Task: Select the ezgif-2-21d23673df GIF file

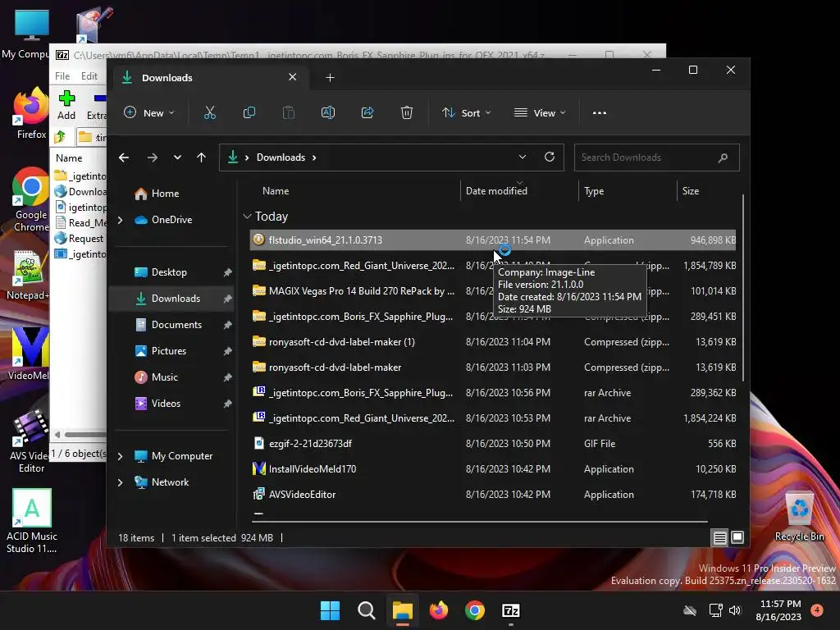Action: pos(493,444)
